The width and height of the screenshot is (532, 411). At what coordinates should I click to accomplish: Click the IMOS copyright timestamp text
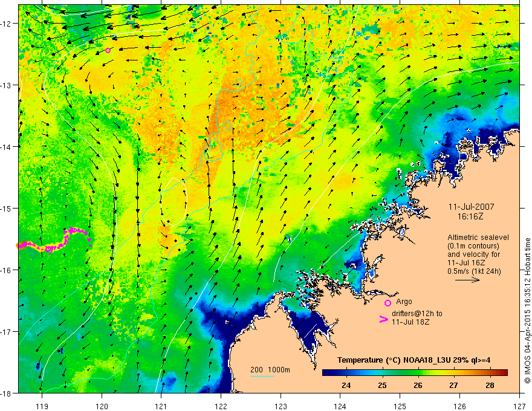click(x=527, y=310)
